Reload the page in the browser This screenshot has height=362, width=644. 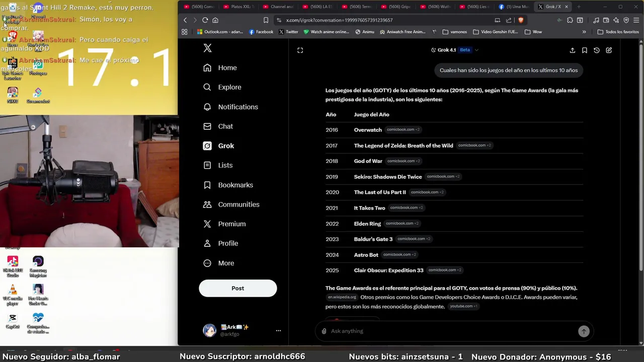[205, 20]
